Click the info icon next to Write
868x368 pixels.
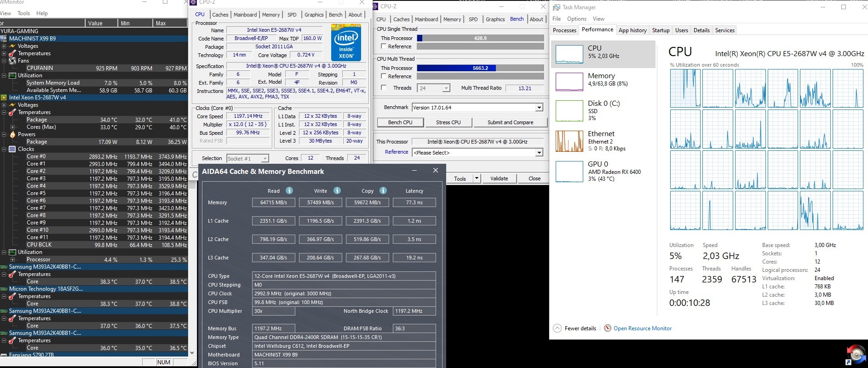337,190
